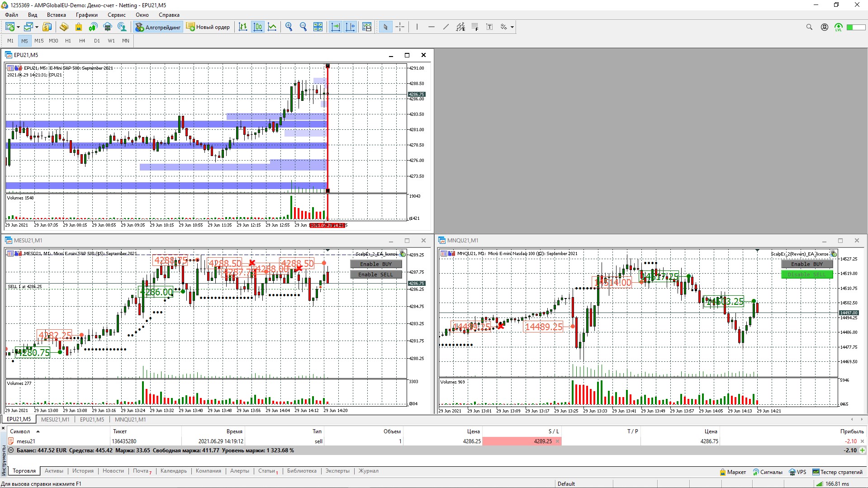Select the text label tool
Viewport: 868px width, 488px height.
click(489, 27)
